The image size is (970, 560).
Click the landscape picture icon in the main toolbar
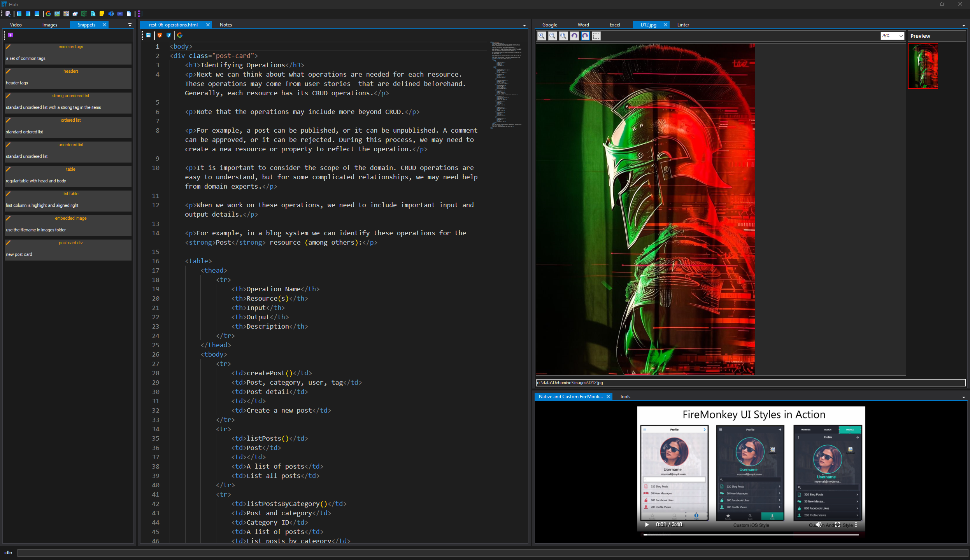click(57, 14)
